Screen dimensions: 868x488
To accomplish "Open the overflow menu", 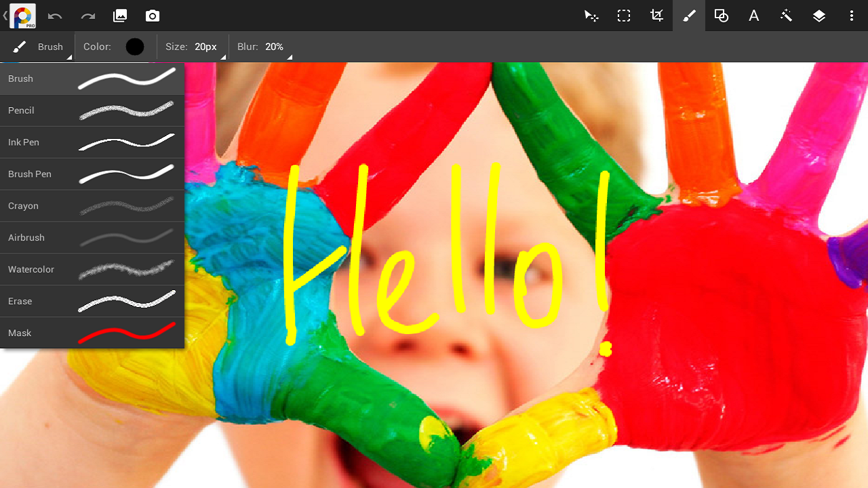I will pyautogui.click(x=852, y=16).
